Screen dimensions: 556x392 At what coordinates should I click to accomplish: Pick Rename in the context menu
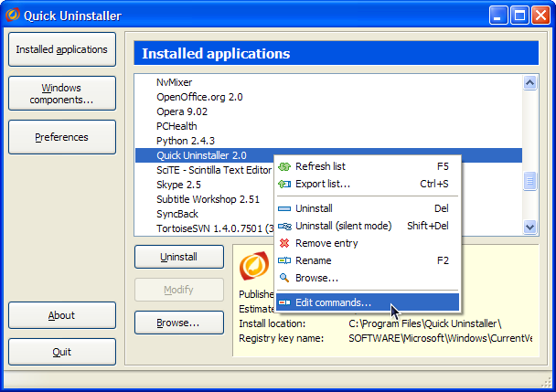click(x=368, y=260)
